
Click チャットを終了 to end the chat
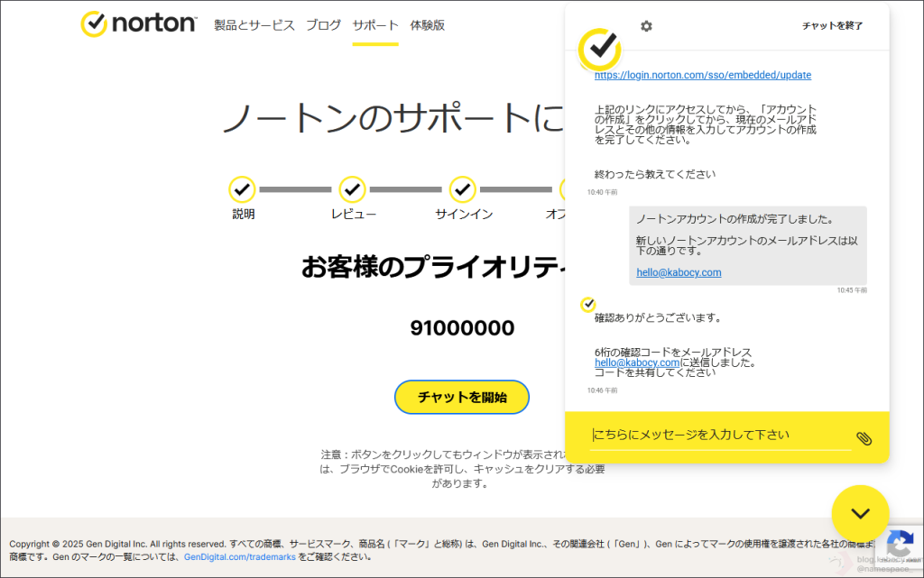click(832, 26)
